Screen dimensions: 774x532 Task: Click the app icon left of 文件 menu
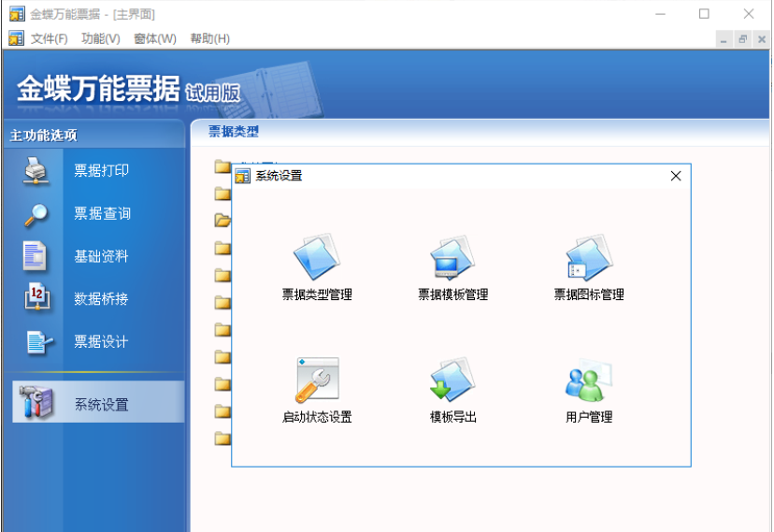[x=16, y=38]
